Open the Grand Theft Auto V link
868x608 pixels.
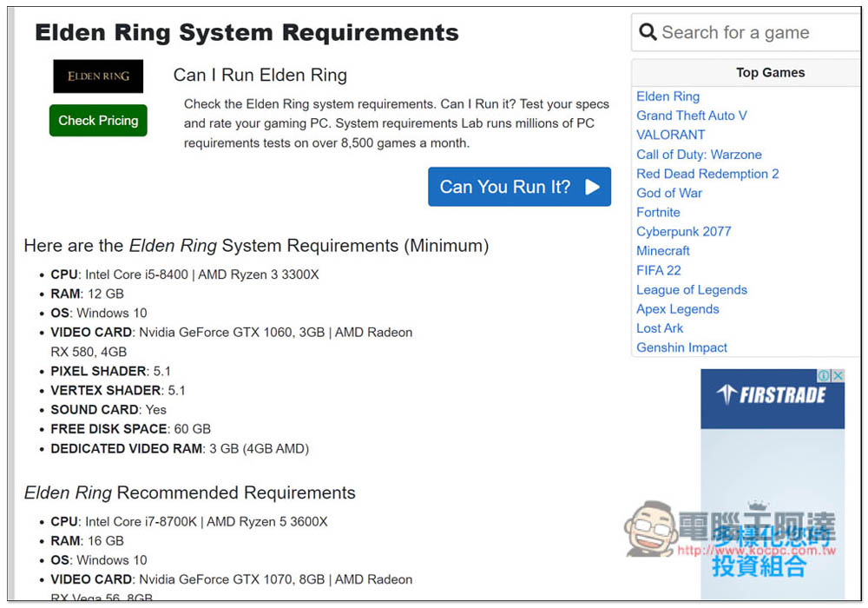coord(692,116)
